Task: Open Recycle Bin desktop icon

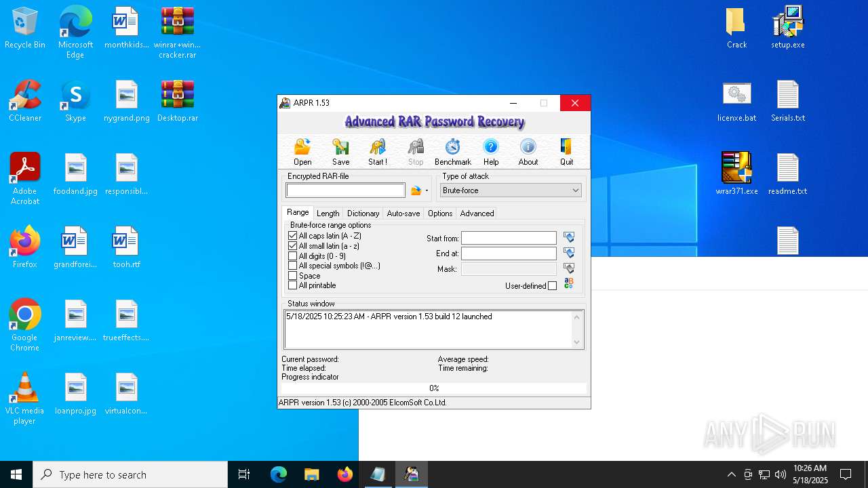Action: point(25,28)
